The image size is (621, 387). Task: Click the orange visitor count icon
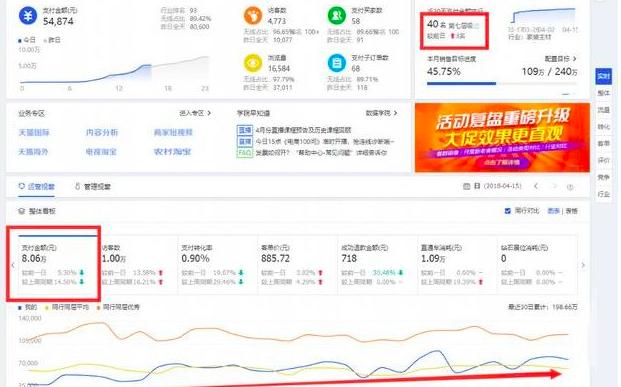(253, 16)
